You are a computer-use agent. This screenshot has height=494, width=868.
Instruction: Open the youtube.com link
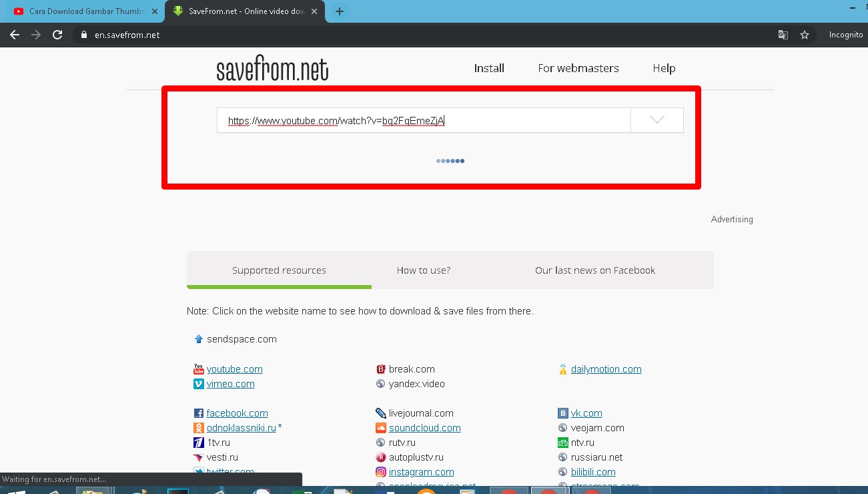(x=234, y=369)
